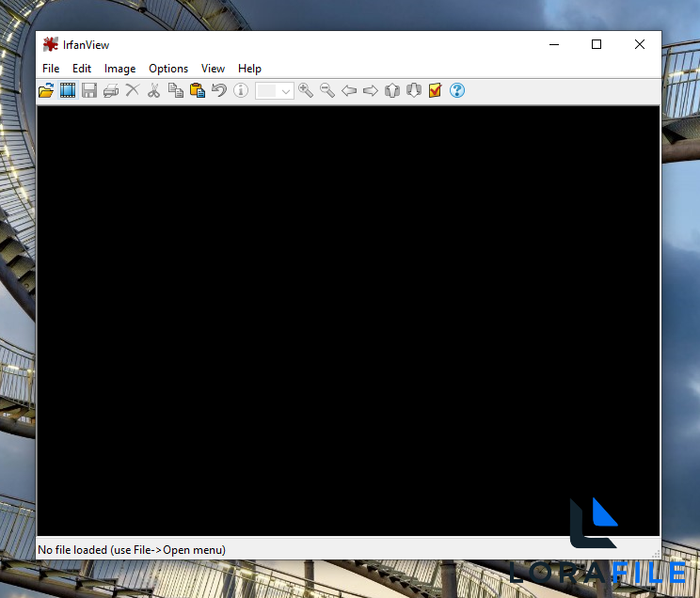Click the Print icon in toolbar
Image resolution: width=700 pixels, height=598 pixels.
click(111, 90)
